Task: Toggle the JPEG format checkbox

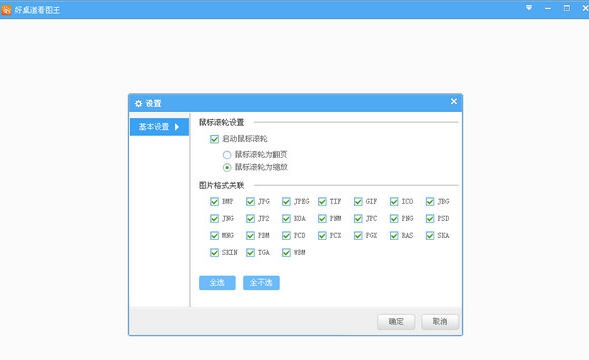Action: point(286,202)
